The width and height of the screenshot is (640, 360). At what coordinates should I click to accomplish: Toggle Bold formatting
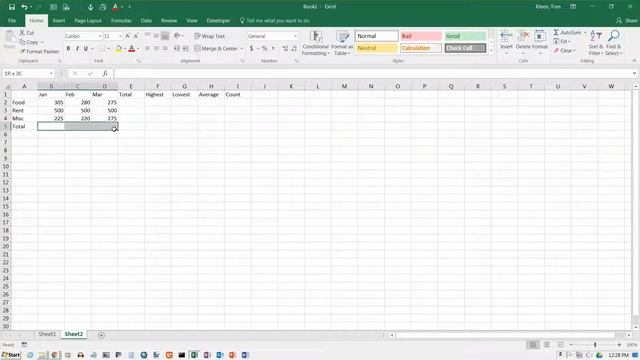pyautogui.click(x=68, y=49)
